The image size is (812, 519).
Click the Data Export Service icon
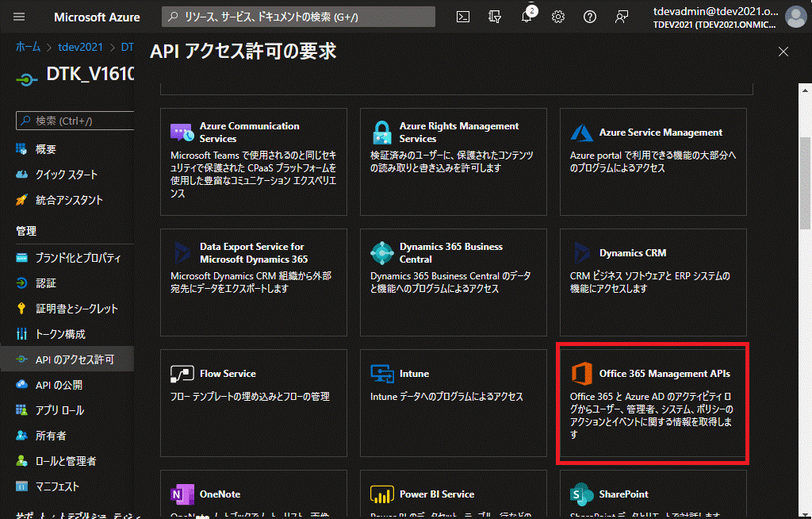182,253
